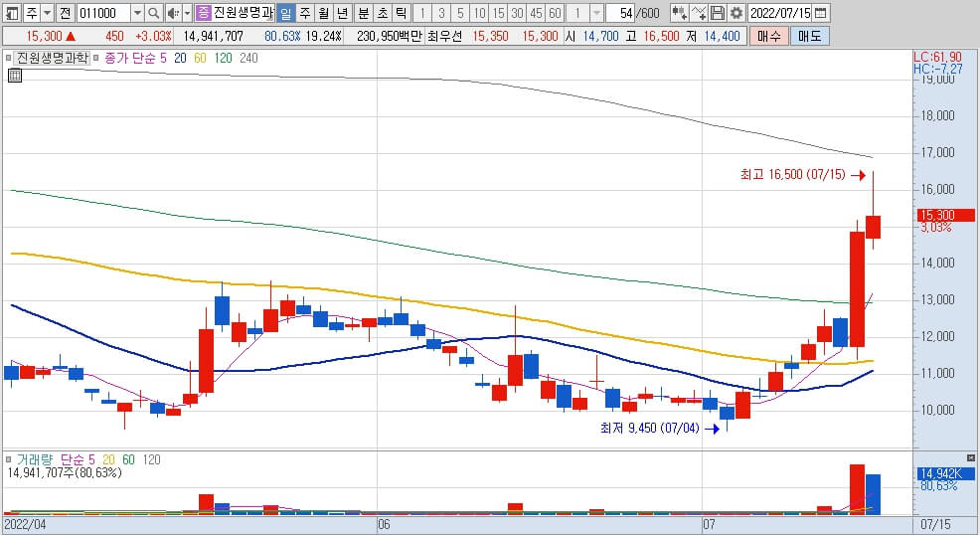Viewport: 980px width, 535px height.
Task: Select the 15 minute interval button
Action: (x=498, y=13)
